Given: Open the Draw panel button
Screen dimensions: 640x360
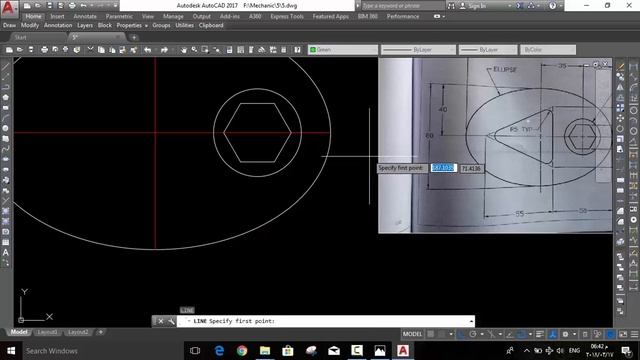Looking at the screenshot, I should pyautogui.click(x=9, y=25).
